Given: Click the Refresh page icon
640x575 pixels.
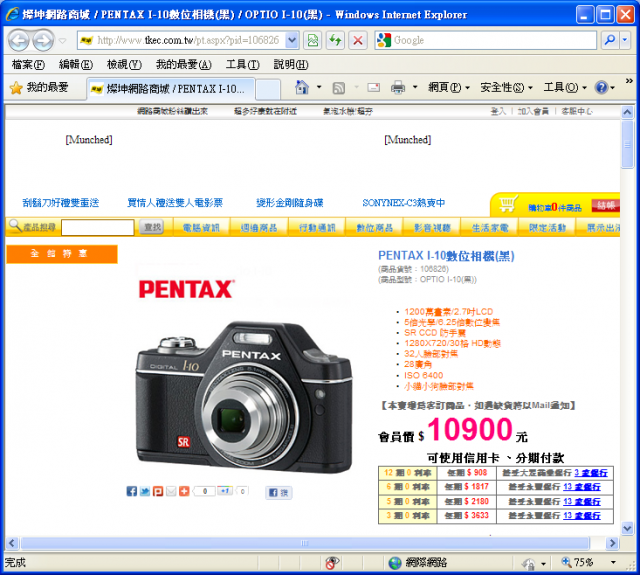Looking at the screenshot, I should [336, 40].
